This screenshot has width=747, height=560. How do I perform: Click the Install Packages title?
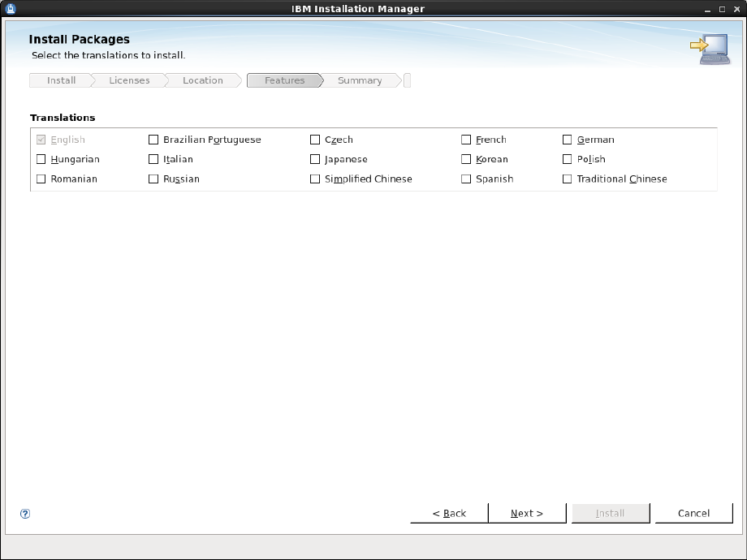(79, 39)
